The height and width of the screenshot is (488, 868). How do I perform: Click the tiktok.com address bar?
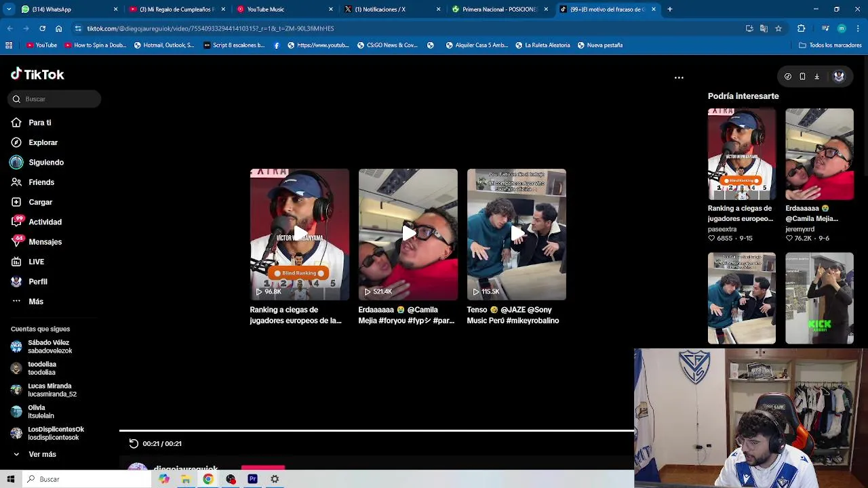point(407,28)
